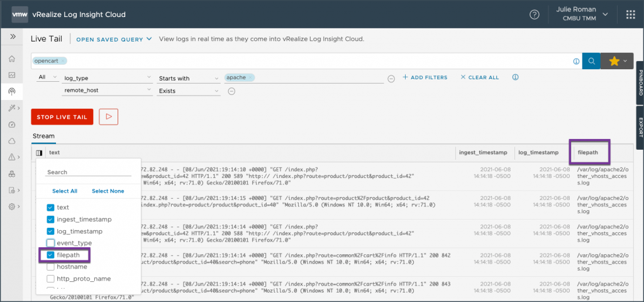Open the log management document sidebar icon
The height and width of the screenshot is (302, 644).
[12, 190]
